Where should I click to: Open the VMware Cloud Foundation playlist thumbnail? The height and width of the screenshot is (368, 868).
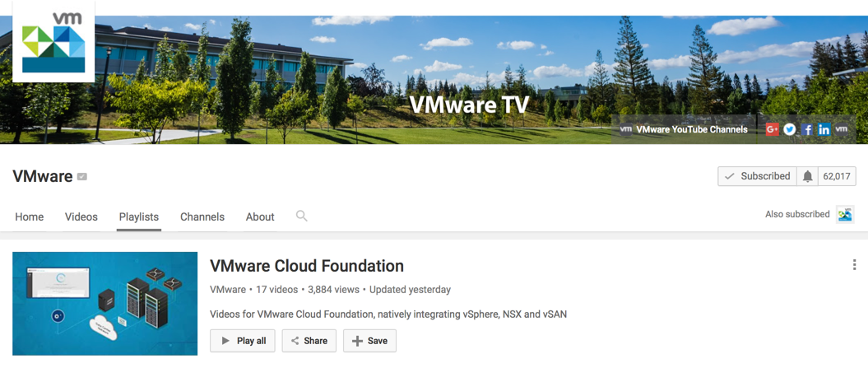tap(104, 303)
